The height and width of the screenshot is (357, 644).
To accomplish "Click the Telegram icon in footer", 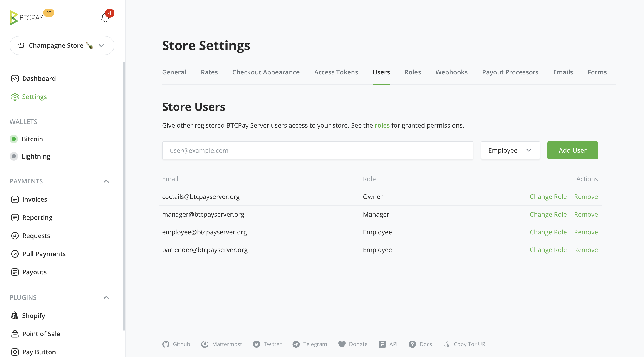I will pyautogui.click(x=296, y=344).
